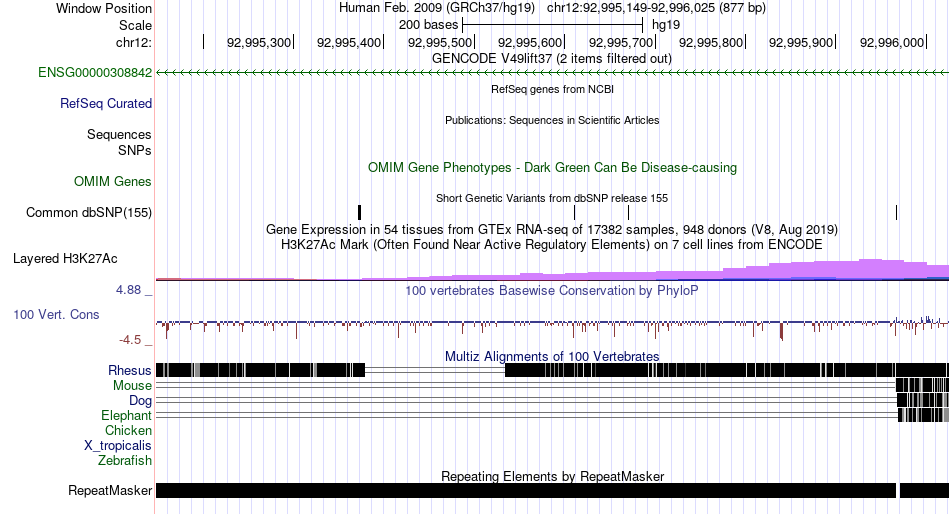Click the Sequences track label

click(119, 135)
